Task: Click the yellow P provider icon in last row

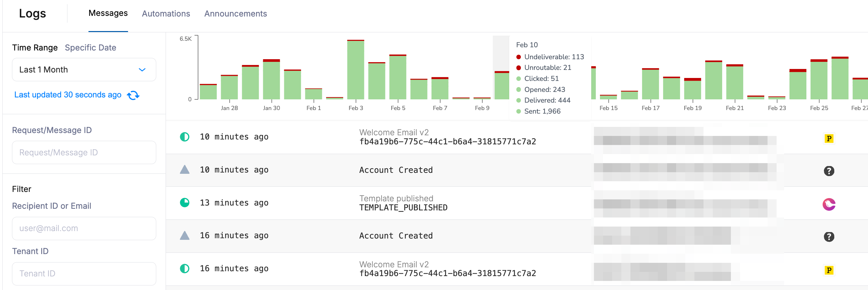Action: coord(829,270)
